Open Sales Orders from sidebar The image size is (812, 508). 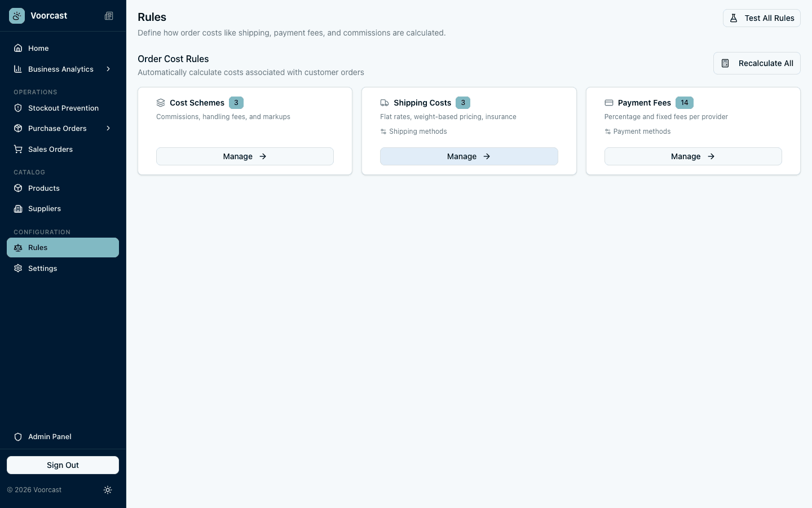50,149
